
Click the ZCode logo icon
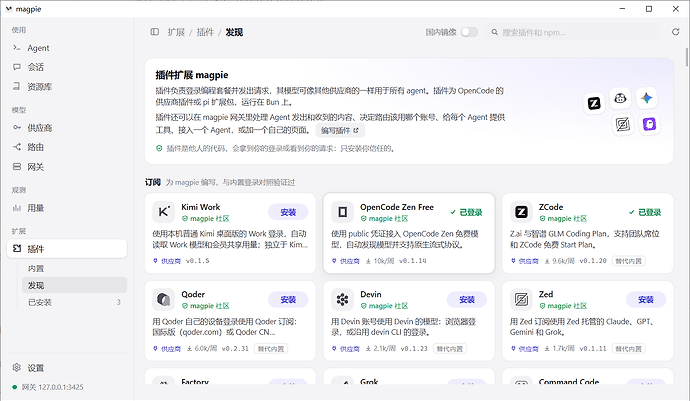(x=521, y=212)
